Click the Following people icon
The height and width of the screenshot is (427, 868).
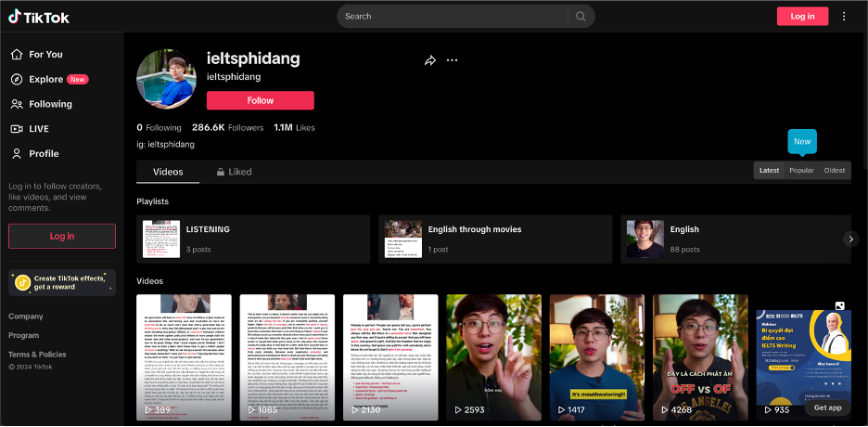coord(17,104)
